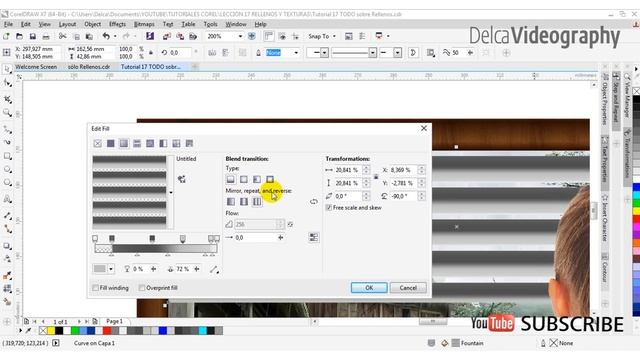This screenshot has height=360, width=640.
Task: Open line style dropdown
Action: coord(372,53)
